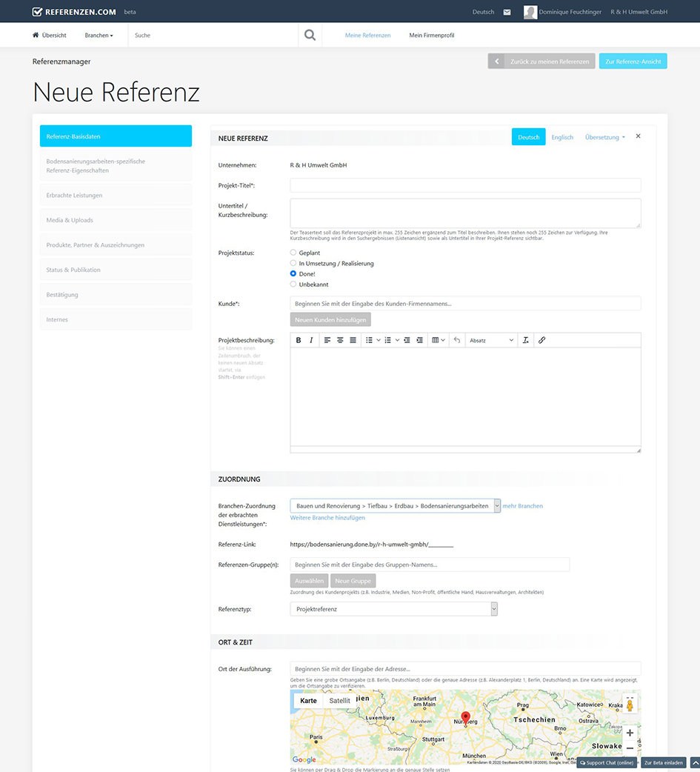Apply italic formatting in the description toolbar

(x=310, y=340)
